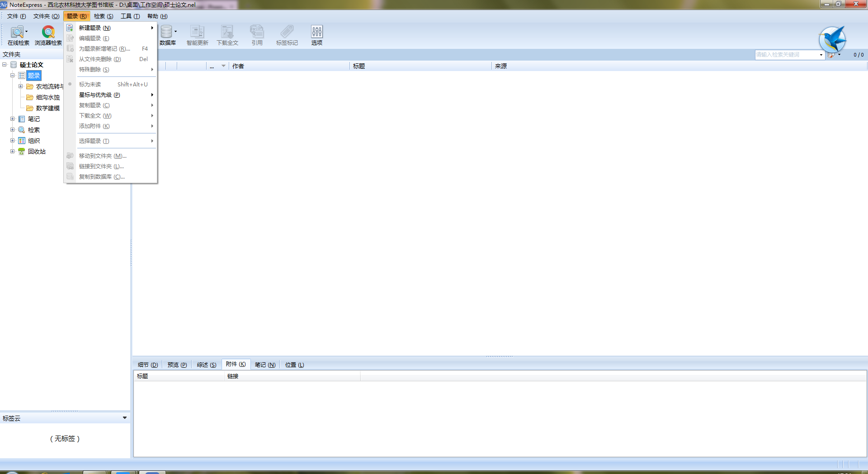Collapse the 硕士论文 root node
This screenshot has height=474, width=868.
(x=5, y=65)
